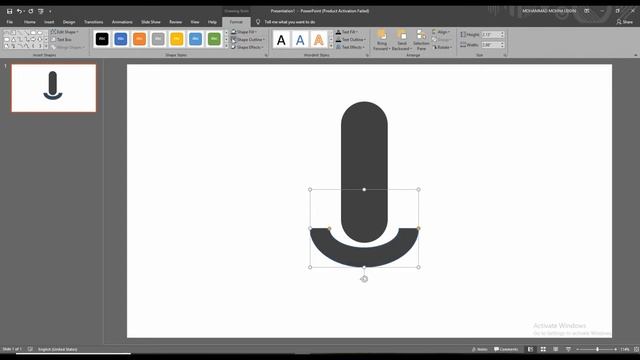Open the Ribbon Display Options icon
The width and height of the screenshot is (640, 360).
pyautogui.click(x=587, y=11)
